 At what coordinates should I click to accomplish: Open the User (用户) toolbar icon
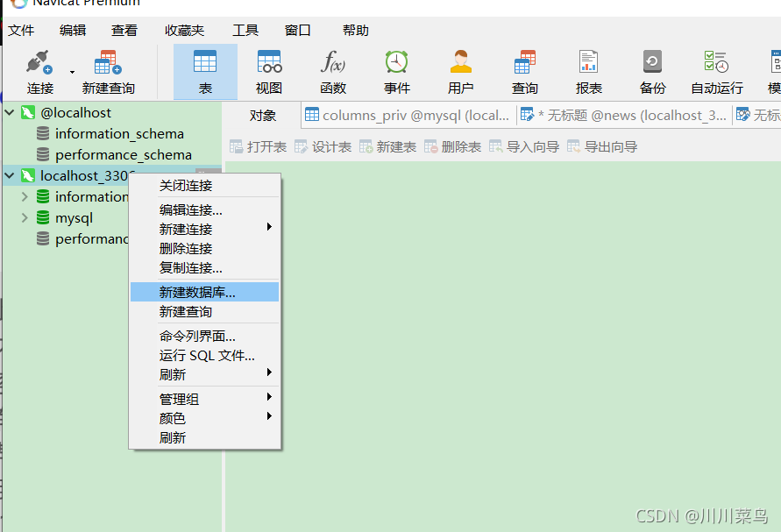tap(460, 61)
